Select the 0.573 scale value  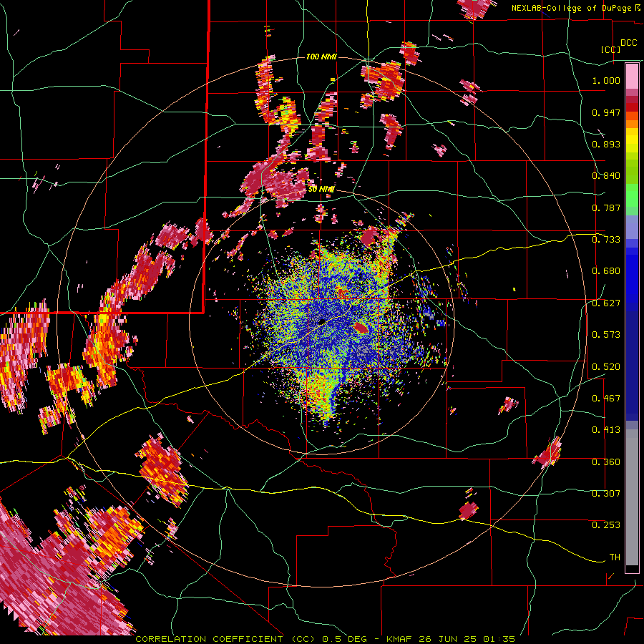click(x=606, y=335)
